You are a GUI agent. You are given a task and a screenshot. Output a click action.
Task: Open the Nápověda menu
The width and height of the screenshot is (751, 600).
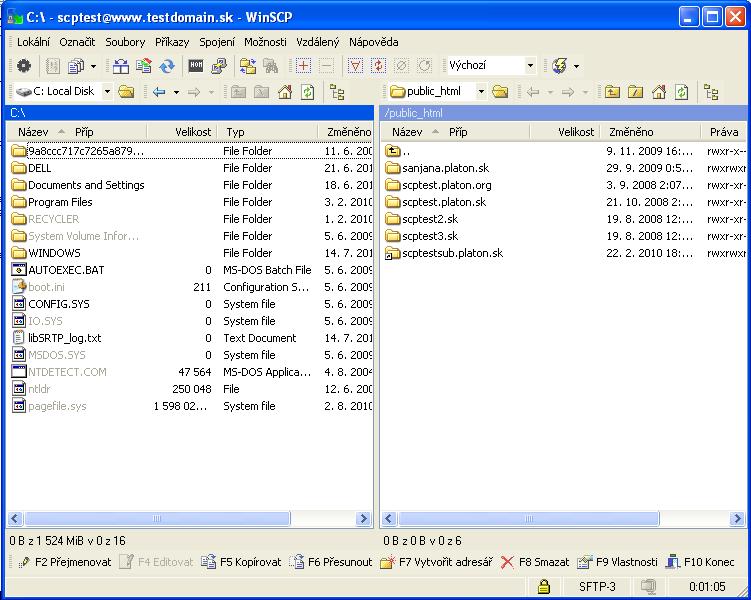click(374, 42)
